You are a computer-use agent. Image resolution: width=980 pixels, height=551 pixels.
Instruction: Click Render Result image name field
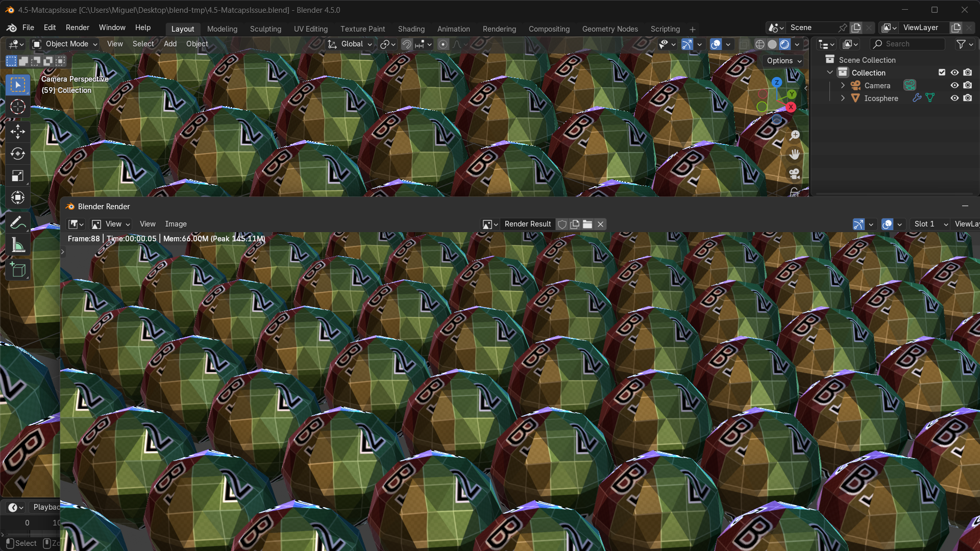coord(527,224)
